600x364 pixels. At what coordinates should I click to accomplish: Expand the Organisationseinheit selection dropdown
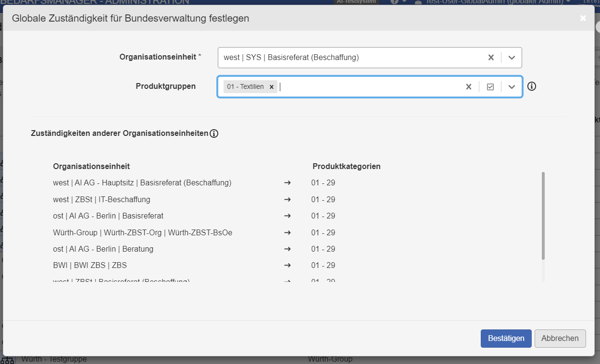point(512,57)
